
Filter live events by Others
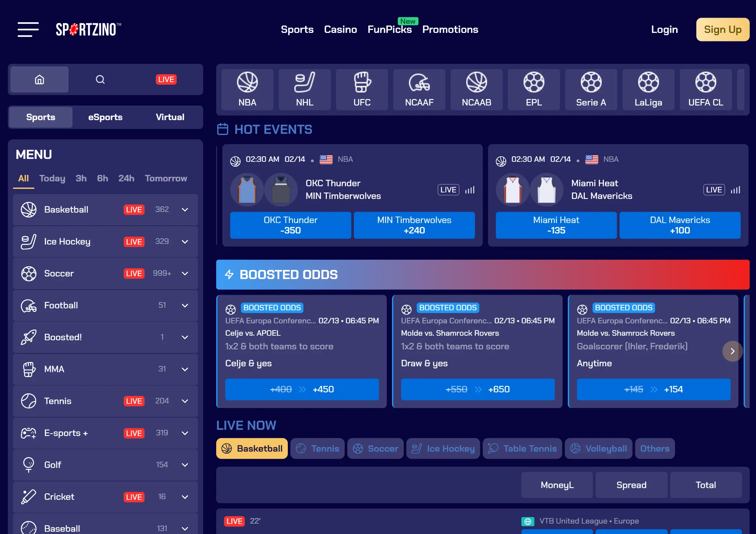click(655, 448)
